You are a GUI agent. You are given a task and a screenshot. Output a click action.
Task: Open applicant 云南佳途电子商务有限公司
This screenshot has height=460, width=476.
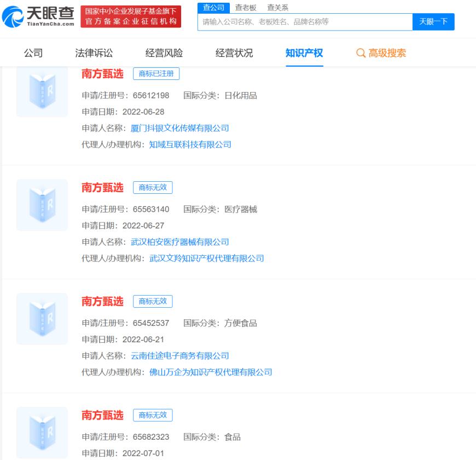pos(179,356)
